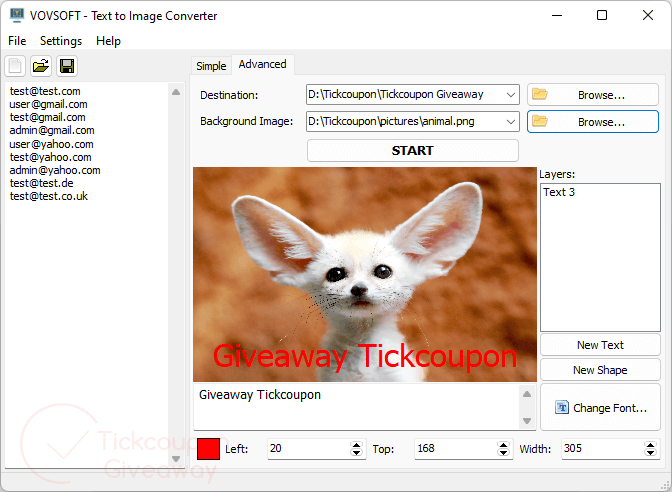
Task: Click down arrow of layer text box scrollbar
Action: tap(527, 421)
